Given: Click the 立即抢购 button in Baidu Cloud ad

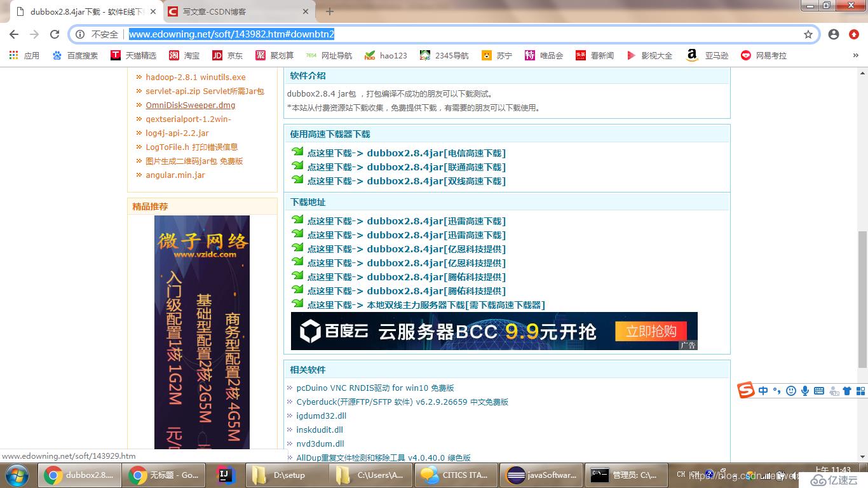Looking at the screenshot, I should pos(651,331).
